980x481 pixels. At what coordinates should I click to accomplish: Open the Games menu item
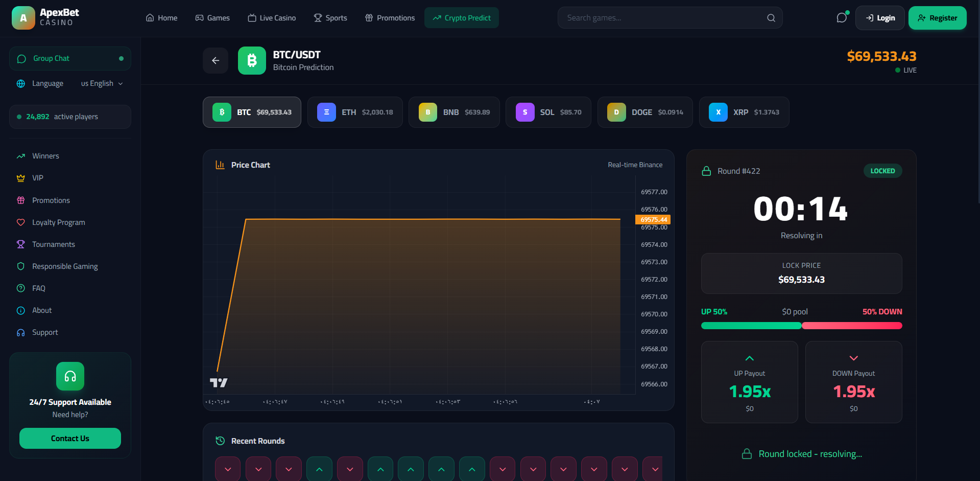click(x=212, y=18)
